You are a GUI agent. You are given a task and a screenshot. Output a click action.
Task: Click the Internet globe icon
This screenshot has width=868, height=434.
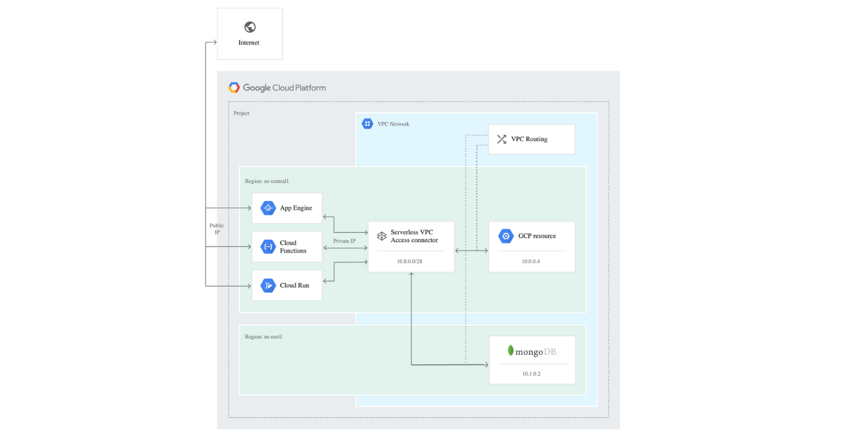click(249, 27)
